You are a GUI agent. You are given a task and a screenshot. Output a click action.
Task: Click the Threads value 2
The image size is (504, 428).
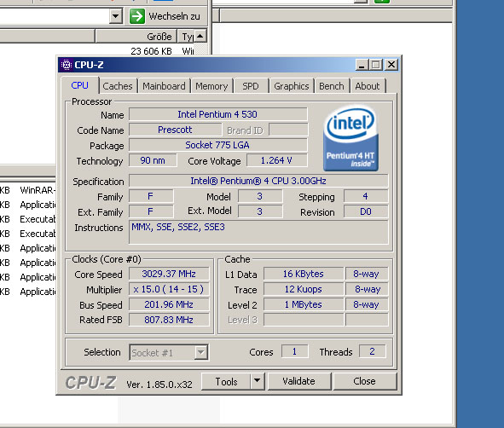click(372, 351)
